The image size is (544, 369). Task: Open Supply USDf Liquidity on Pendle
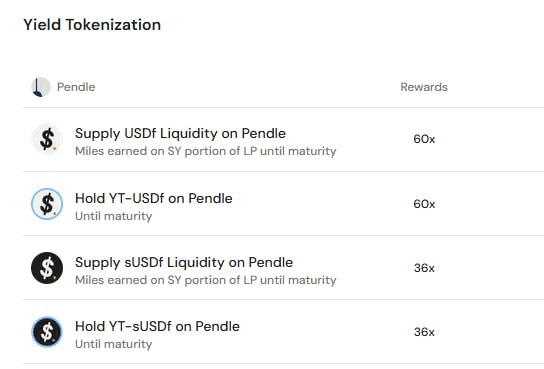(180, 134)
